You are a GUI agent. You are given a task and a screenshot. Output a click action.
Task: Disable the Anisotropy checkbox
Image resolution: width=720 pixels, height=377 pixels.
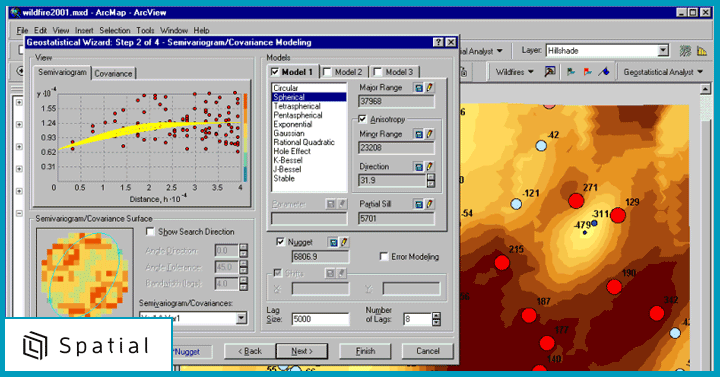[362, 119]
